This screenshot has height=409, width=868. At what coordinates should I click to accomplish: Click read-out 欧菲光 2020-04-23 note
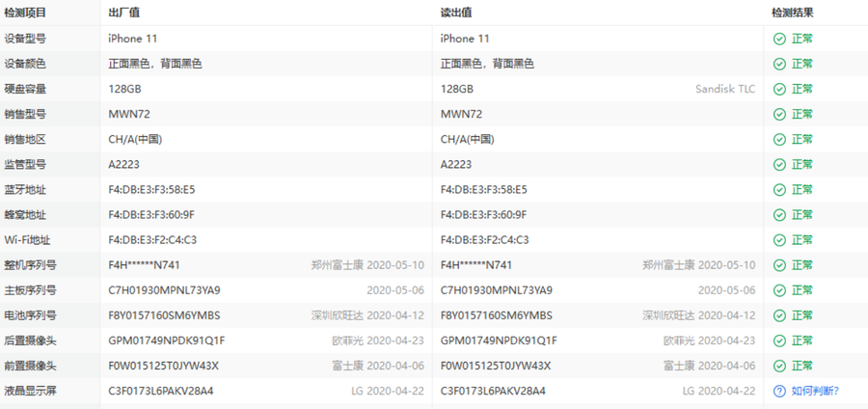point(710,341)
